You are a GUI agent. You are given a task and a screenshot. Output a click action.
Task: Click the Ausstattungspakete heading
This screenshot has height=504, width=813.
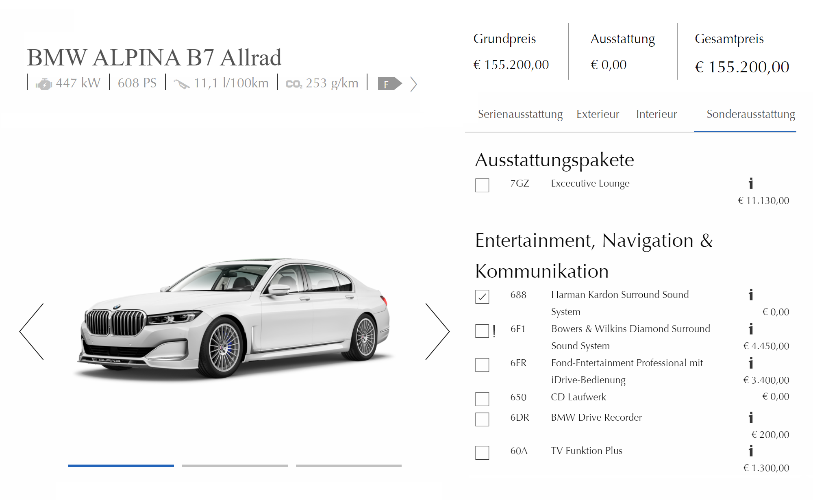pos(554,160)
